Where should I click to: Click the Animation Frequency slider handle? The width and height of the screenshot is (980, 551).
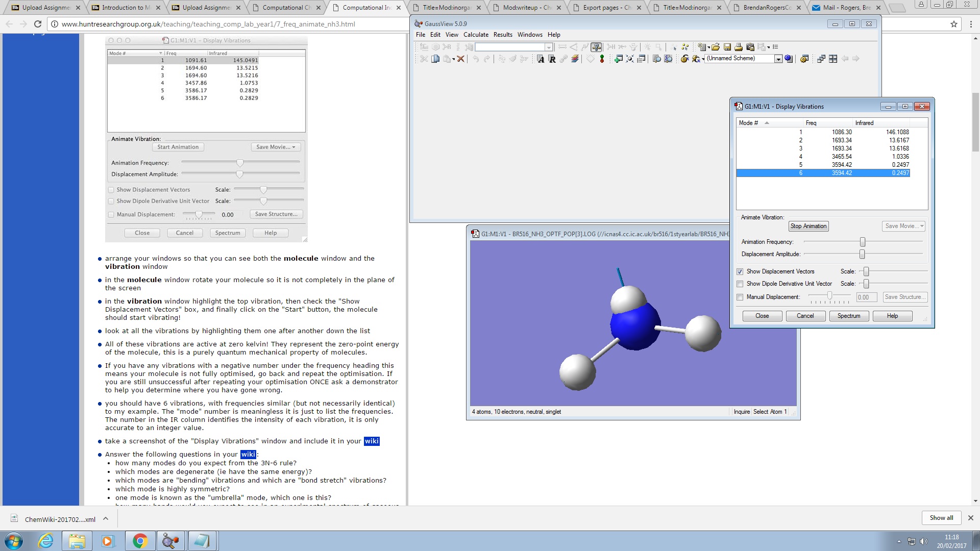point(863,242)
